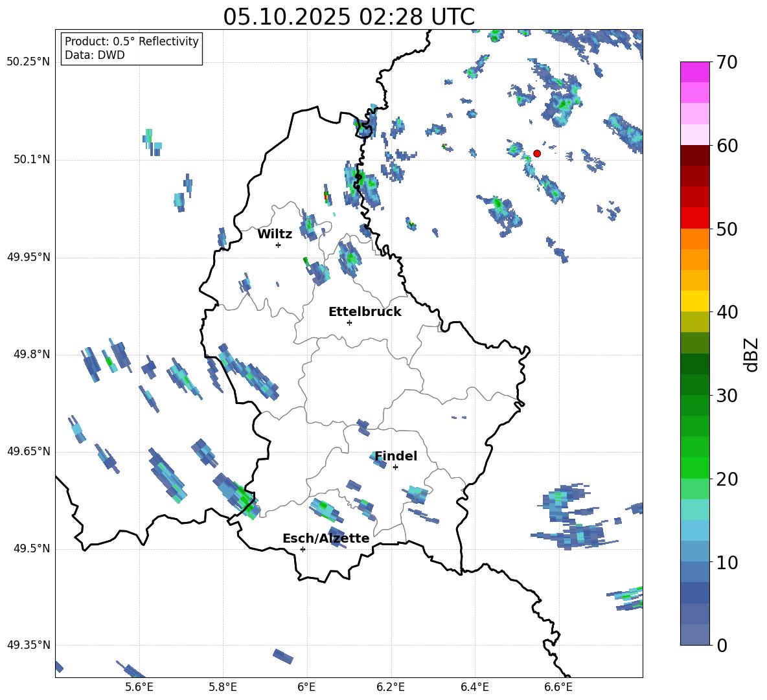This screenshot has height=700, width=767.
Task: Click the 49.5°N latitude label
Action: [x=32, y=548]
